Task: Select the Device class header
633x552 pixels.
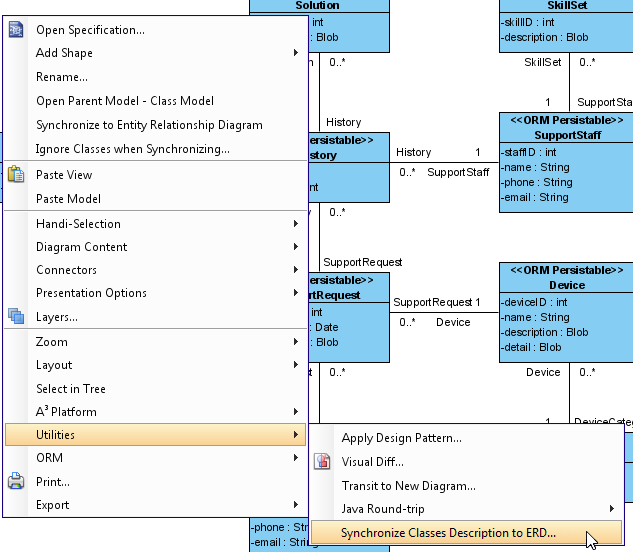Action: pos(566,278)
